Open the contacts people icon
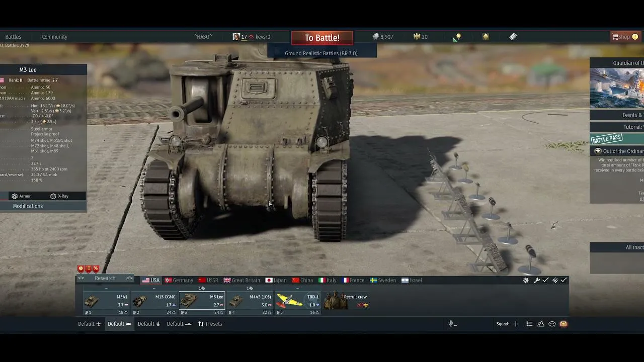Screen dimensions: 644x362 pyautogui.click(x=541, y=324)
